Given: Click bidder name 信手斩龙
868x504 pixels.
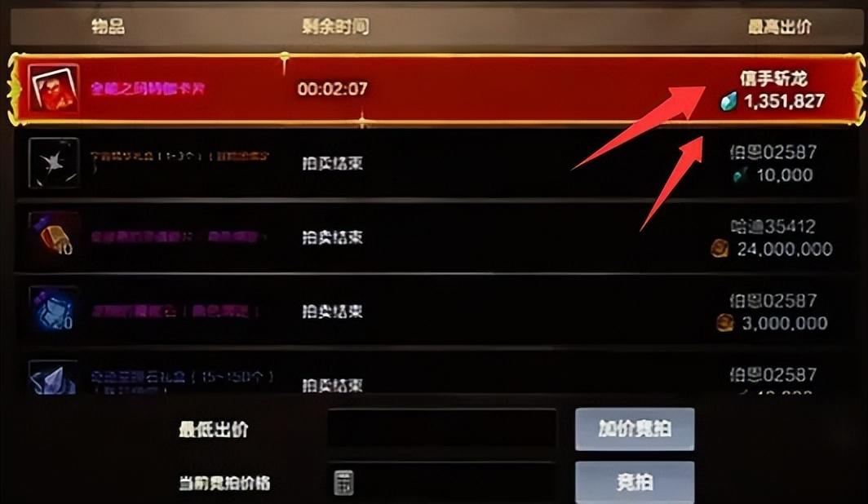Looking at the screenshot, I should coord(773,78).
